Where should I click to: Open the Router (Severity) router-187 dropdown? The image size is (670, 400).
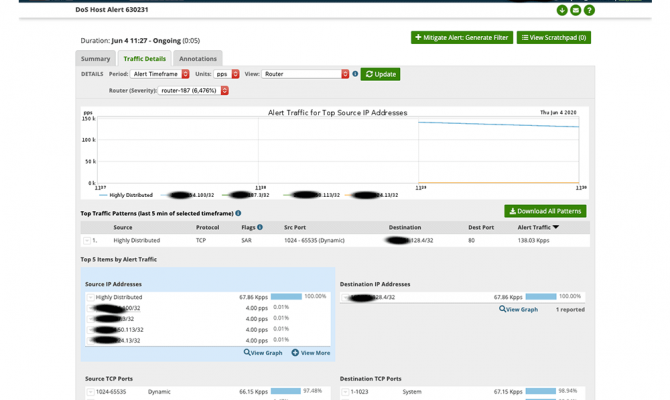[x=193, y=91]
